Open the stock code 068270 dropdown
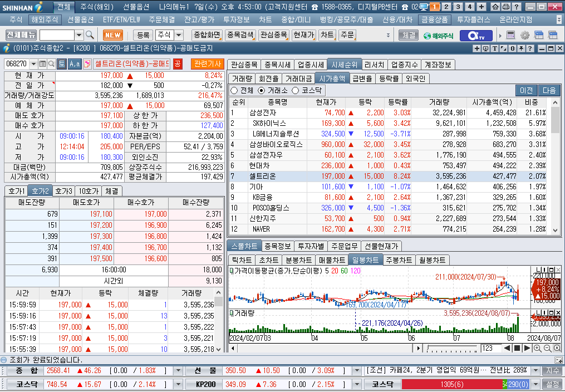The height and width of the screenshot is (392, 565). [33, 64]
